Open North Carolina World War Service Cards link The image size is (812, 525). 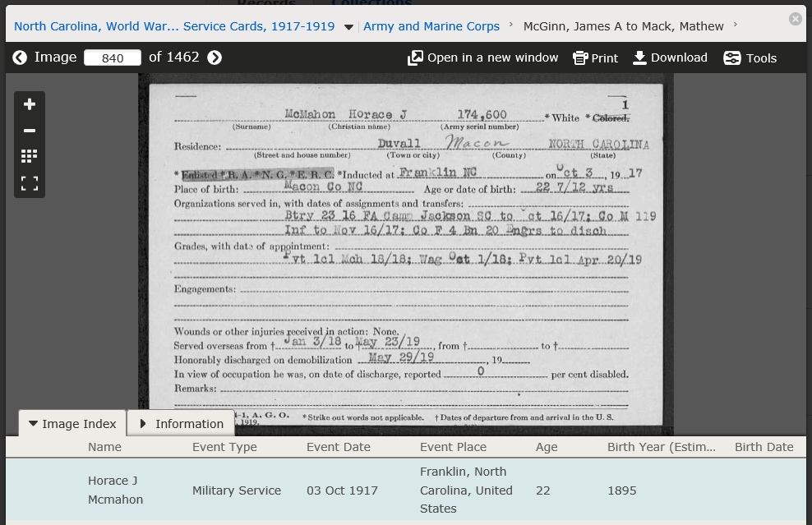(x=174, y=26)
